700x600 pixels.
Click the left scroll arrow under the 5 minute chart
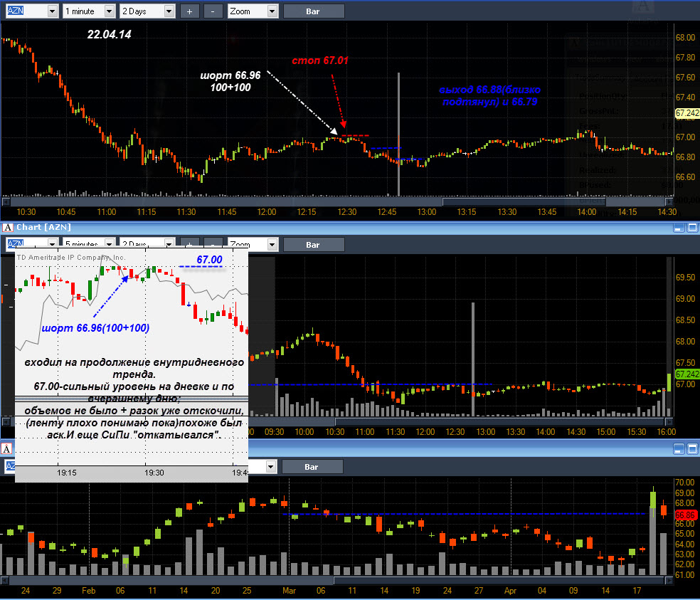(x=6, y=421)
